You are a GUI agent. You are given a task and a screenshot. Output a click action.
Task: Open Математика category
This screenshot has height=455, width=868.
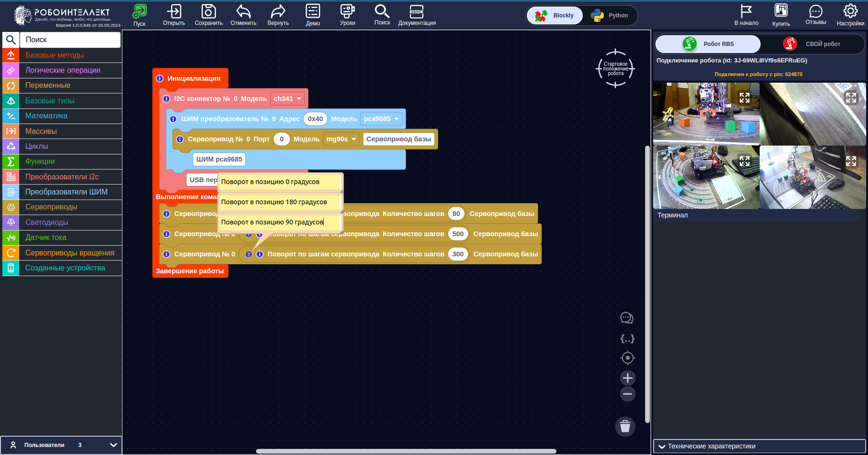pyautogui.click(x=62, y=116)
